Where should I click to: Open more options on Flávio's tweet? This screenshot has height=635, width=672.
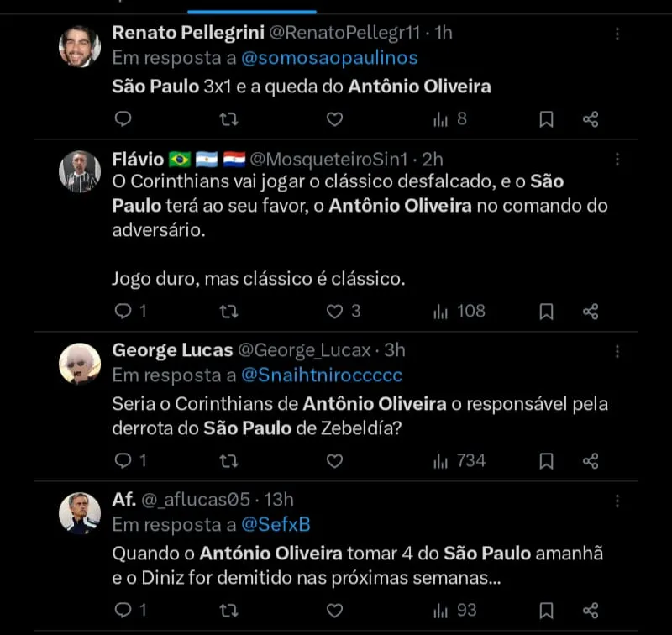617,160
